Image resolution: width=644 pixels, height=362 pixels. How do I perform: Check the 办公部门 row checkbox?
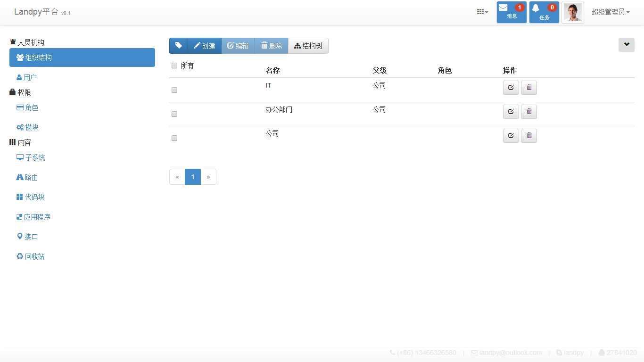pos(174,114)
